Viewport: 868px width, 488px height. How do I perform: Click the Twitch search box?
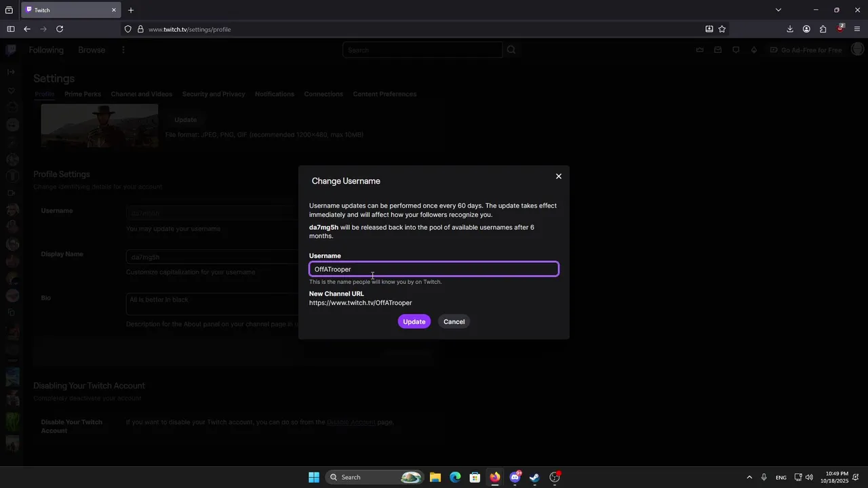coord(422,50)
